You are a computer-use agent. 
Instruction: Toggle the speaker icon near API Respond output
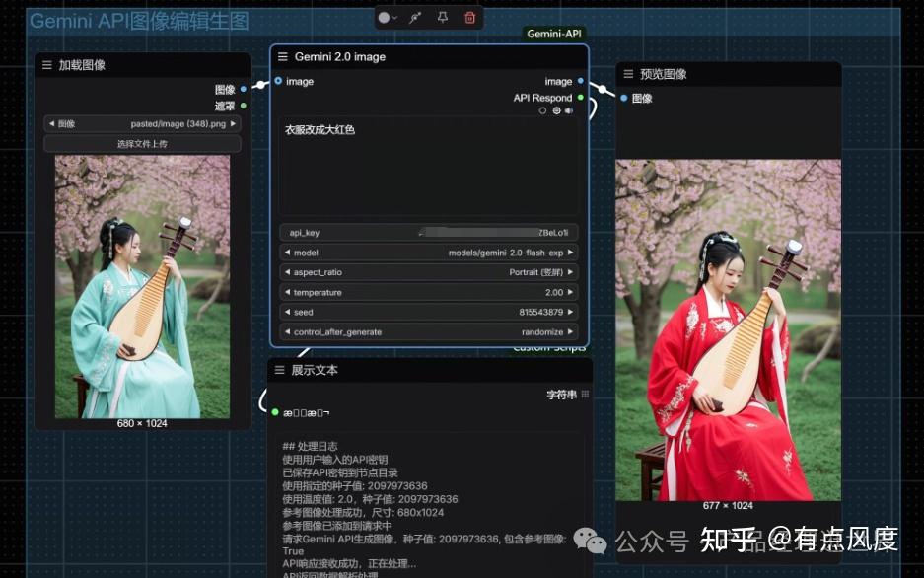tap(568, 110)
